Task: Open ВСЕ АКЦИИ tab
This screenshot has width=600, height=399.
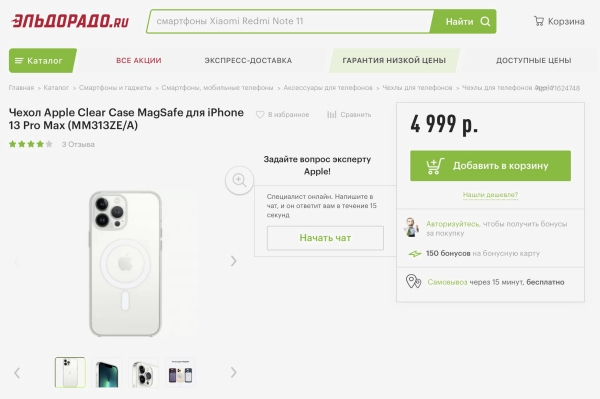Action: 139,60
